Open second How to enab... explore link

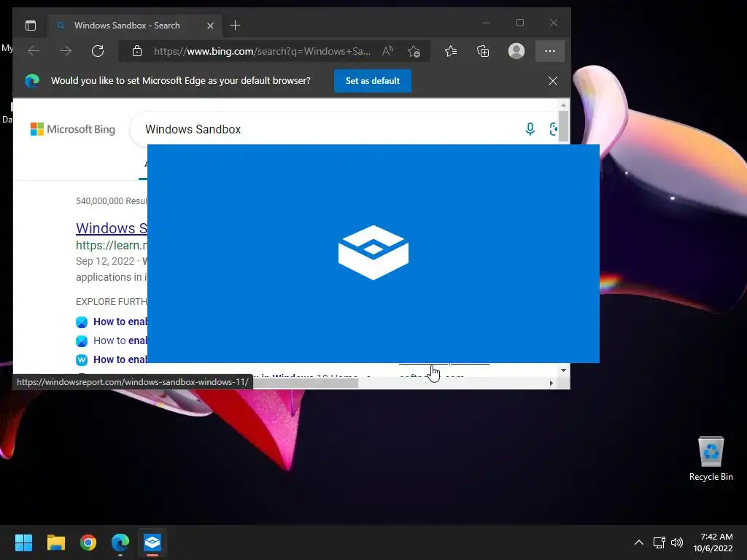tap(120, 341)
